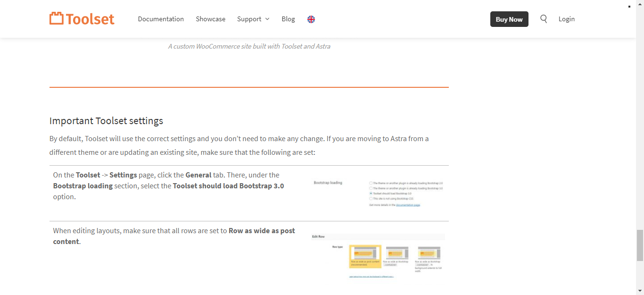Click the text "Toolset should load Bootstrap 3.0"
Screen dimensions: 644x295
click(229, 186)
